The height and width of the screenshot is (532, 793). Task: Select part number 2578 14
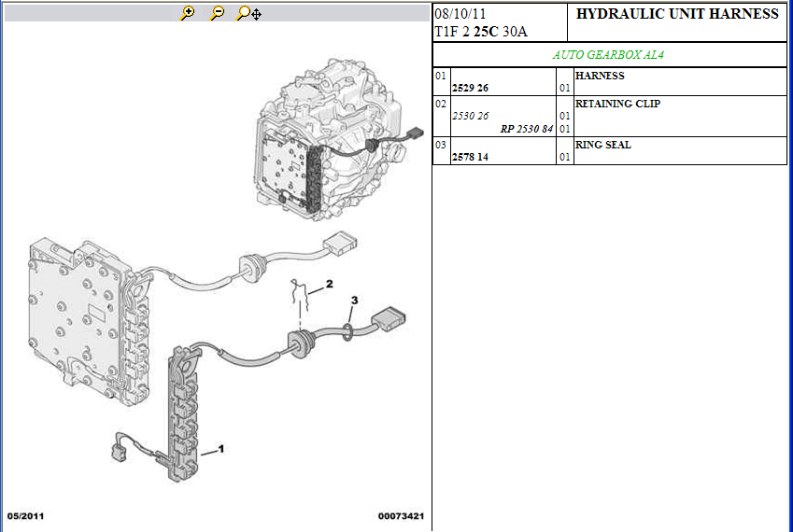(x=470, y=157)
